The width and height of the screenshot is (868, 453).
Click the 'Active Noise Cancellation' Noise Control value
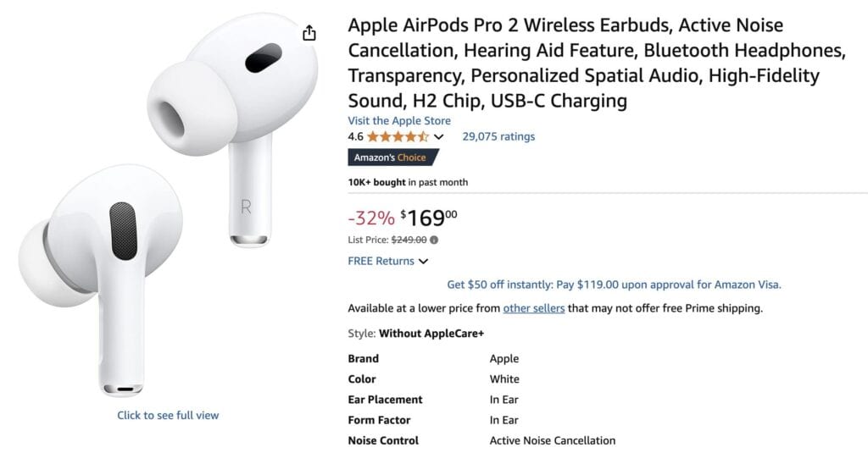pyautogui.click(x=553, y=440)
